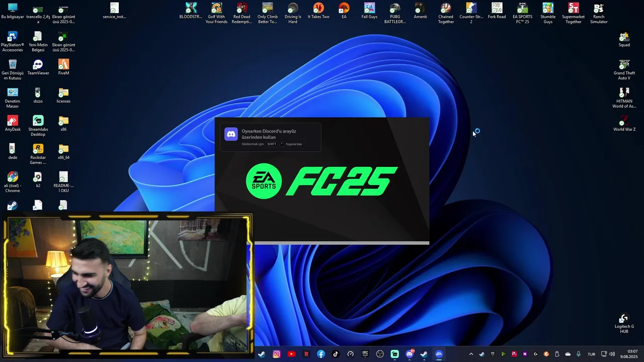Open Epic Games Launcher taskbar icon
The width and height of the screenshot is (644, 362).
click(x=365, y=354)
